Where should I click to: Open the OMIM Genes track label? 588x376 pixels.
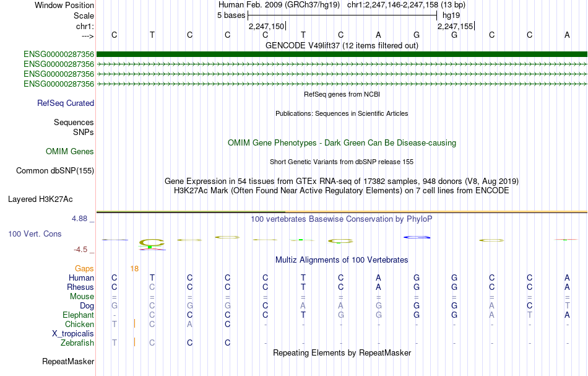click(70, 152)
